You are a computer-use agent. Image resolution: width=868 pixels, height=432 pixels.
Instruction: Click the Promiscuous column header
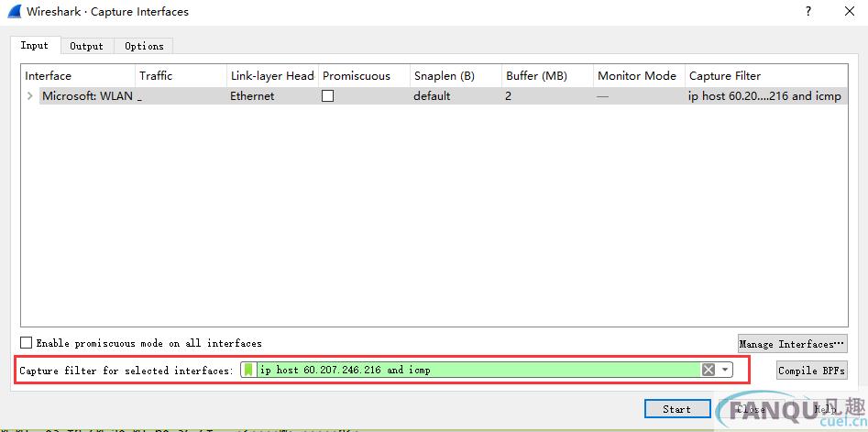point(364,76)
